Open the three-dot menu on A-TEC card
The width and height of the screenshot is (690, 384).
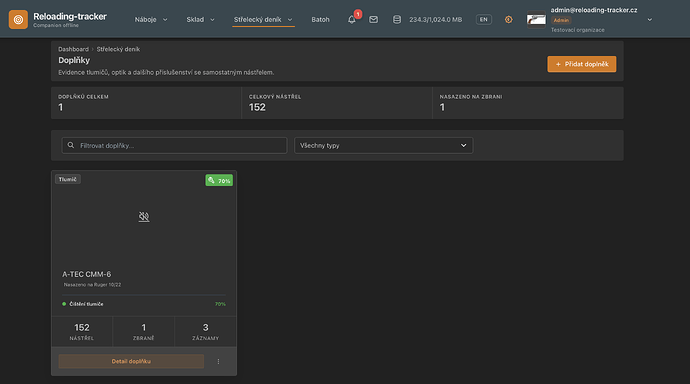(x=218, y=362)
